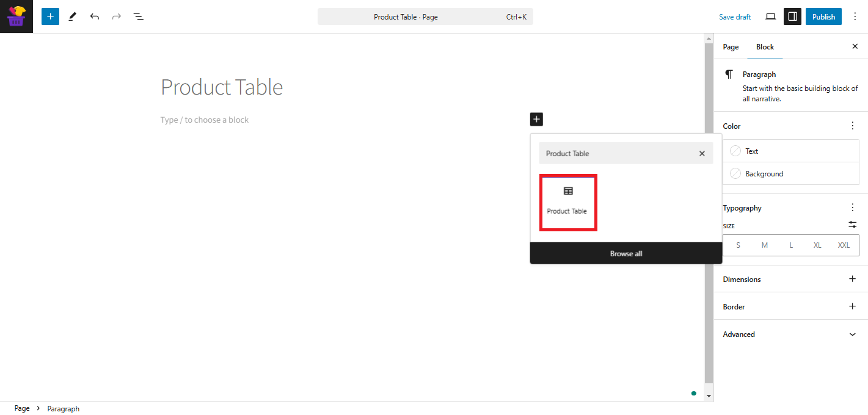The width and height of the screenshot is (868, 415).
Task: Click the black add block button
Action: click(x=536, y=120)
